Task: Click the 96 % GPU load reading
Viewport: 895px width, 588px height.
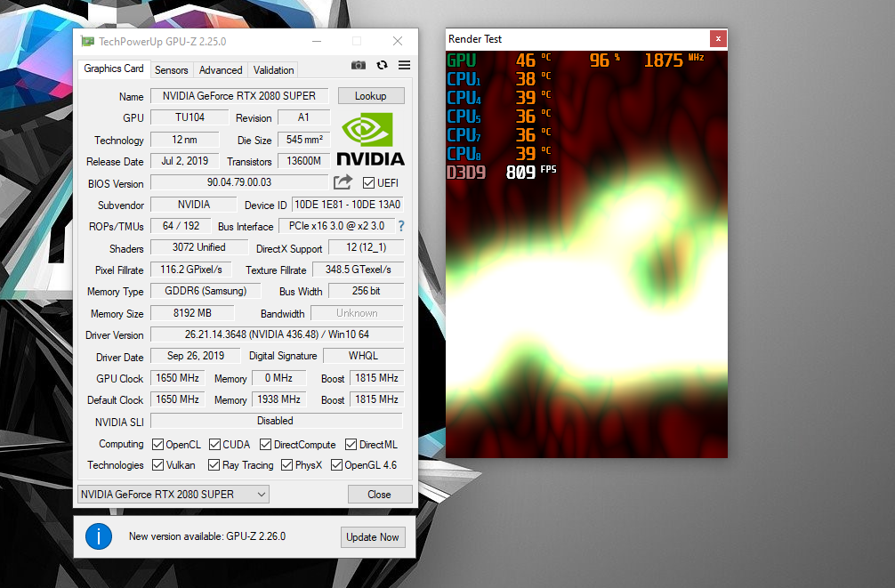Action: 605,60
